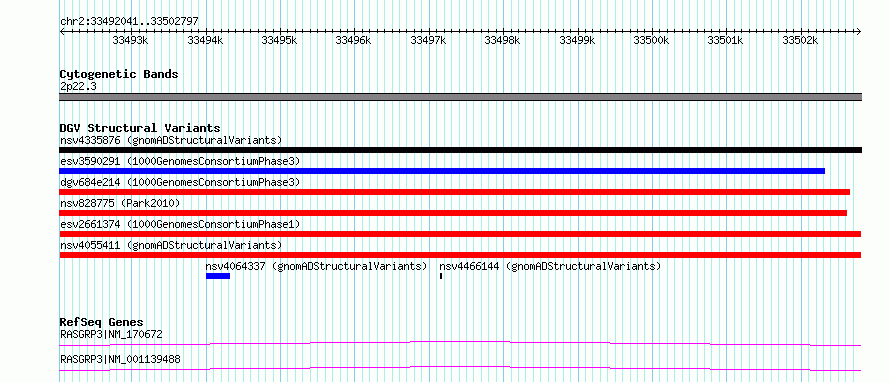The height and width of the screenshot is (382, 890).
Task: Click the left arrow of coordinate ruler
Action: point(62,31)
